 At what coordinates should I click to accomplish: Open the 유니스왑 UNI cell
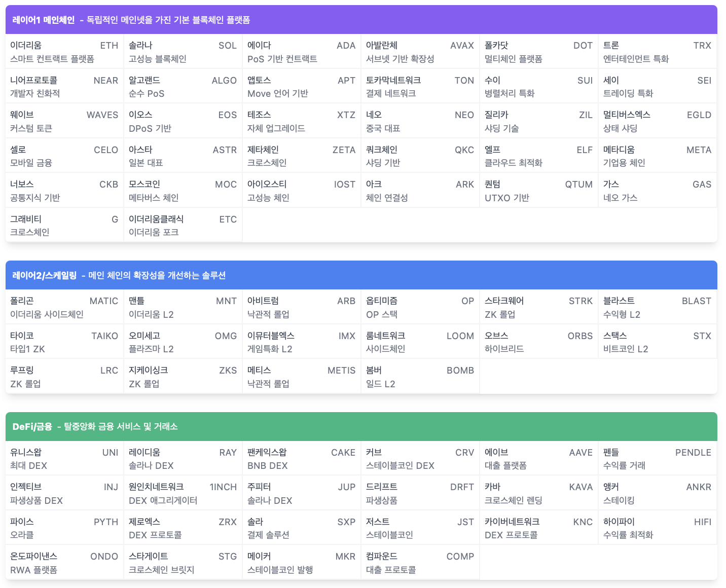[x=64, y=459]
